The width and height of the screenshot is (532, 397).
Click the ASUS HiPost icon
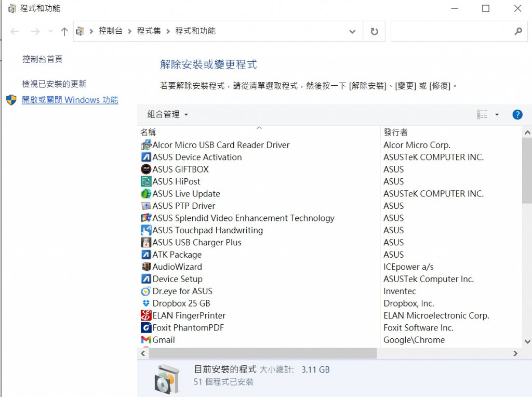click(x=146, y=181)
